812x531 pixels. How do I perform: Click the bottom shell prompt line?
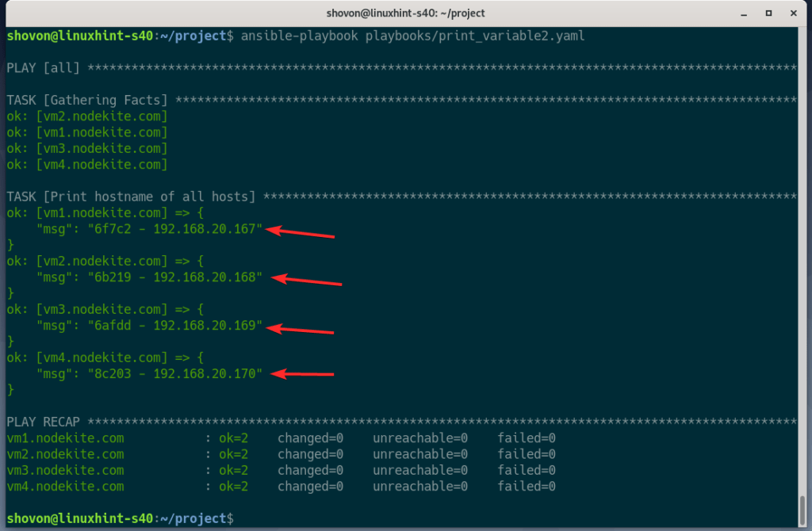pyautogui.click(x=121, y=518)
